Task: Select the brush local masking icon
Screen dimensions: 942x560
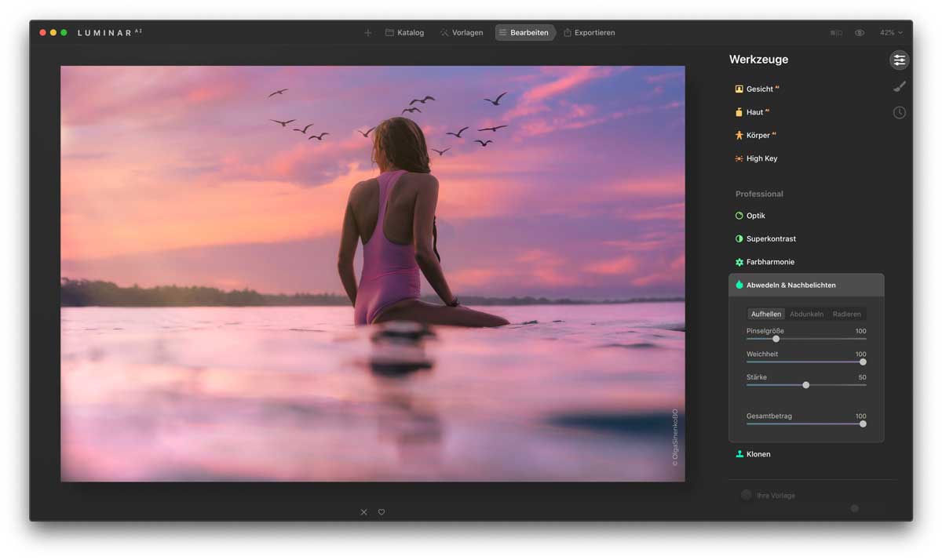Action: pos(900,87)
